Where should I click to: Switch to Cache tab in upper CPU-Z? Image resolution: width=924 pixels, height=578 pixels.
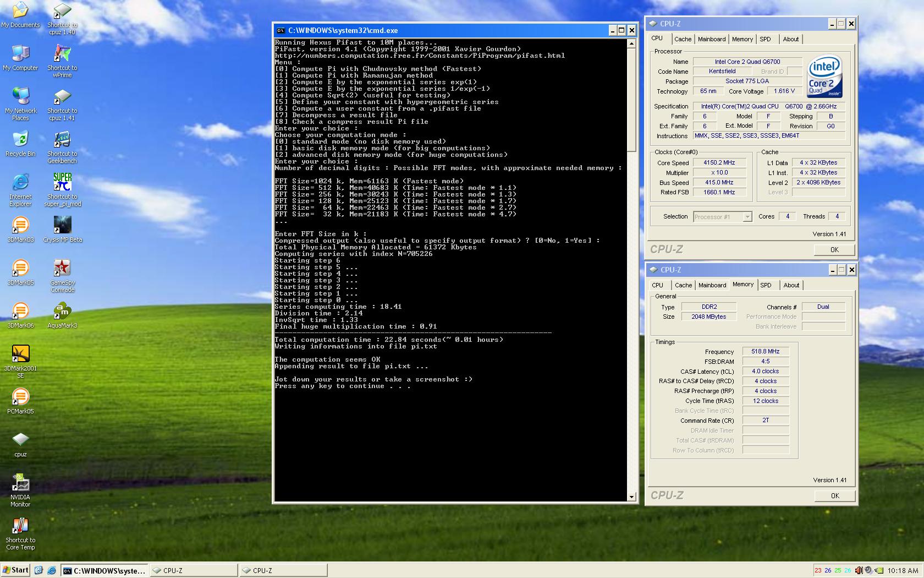point(683,39)
